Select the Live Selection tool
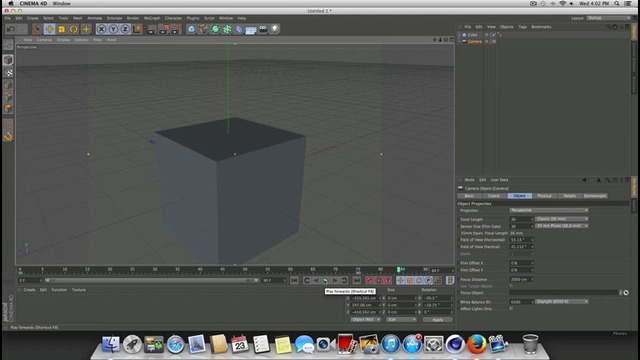This screenshot has height=360, width=640. [38, 29]
